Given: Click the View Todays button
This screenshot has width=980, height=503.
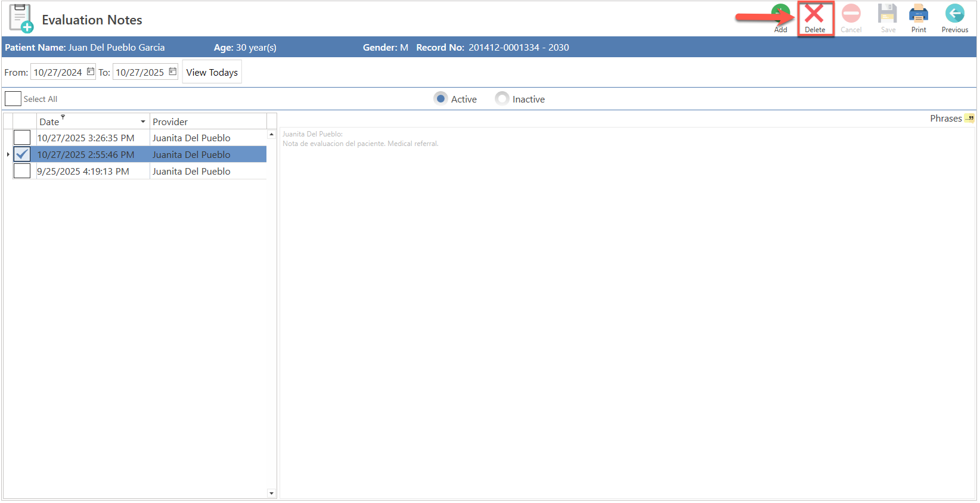Looking at the screenshot, I should click(212, 72).
